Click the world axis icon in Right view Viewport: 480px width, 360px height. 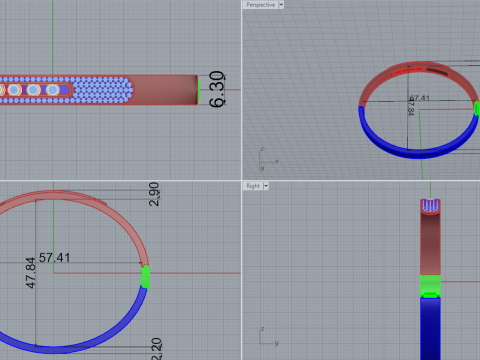268,337
